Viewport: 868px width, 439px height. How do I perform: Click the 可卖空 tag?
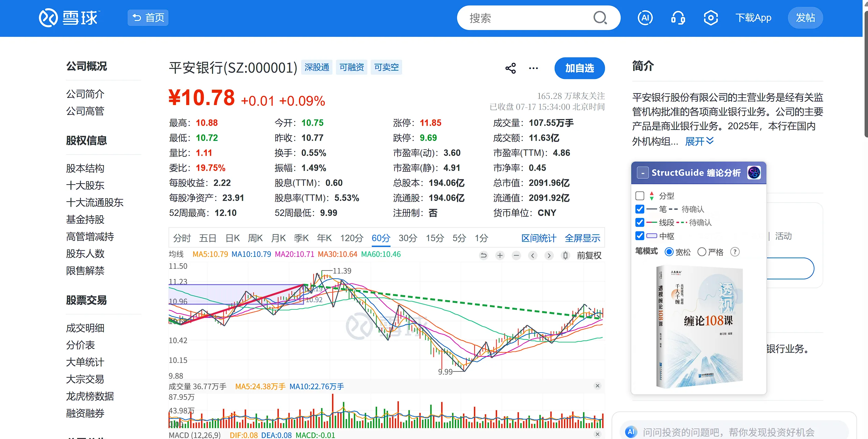click(386, 67)
